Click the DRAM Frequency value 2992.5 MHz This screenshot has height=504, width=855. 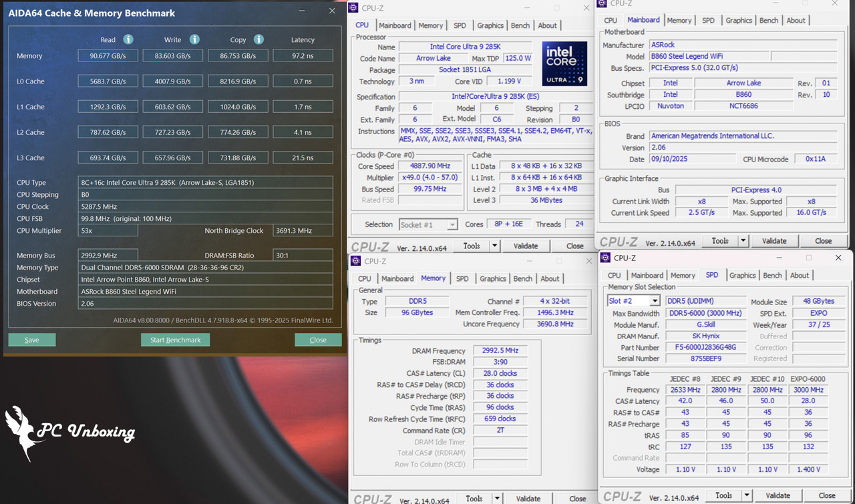pos(500,350)
